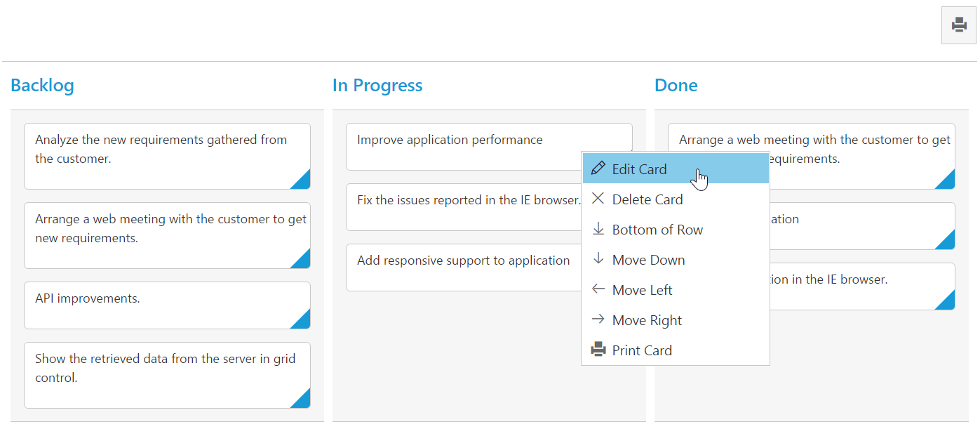Click the Done column heading

(x=676, y=86)
